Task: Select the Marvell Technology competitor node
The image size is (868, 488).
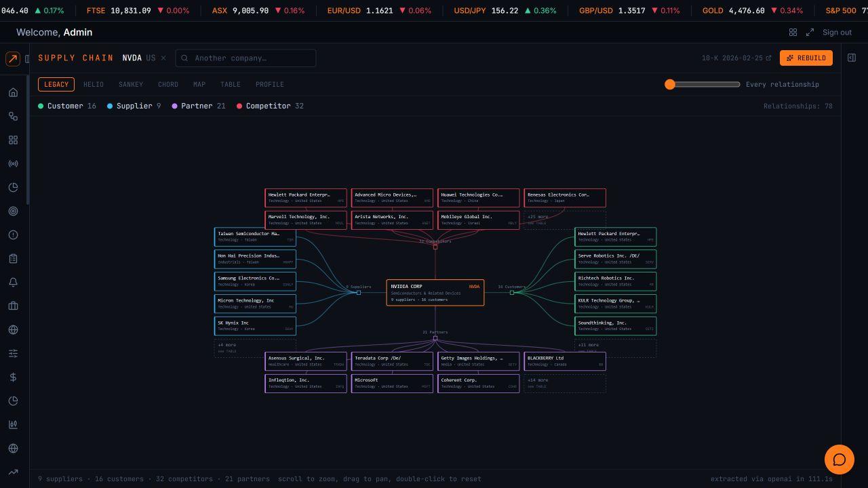Action: [306, 220]
